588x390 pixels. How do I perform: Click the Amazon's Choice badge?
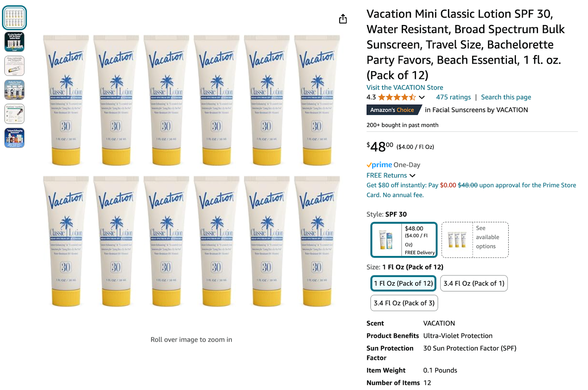coord(392,109)
